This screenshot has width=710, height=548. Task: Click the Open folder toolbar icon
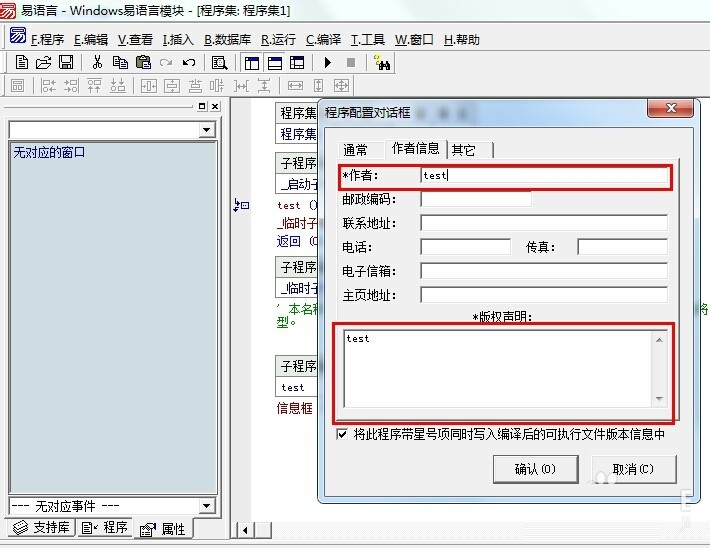pyautogui.click(x=43, y=62)
